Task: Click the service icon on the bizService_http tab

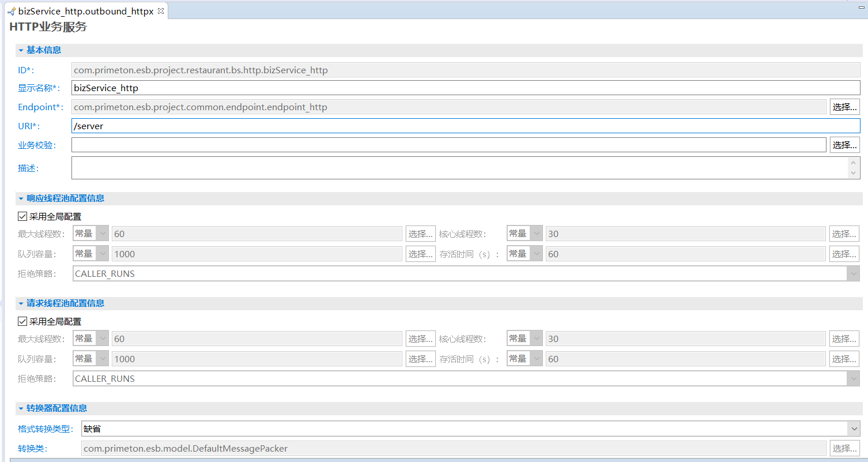Action: (x=11, y=12)
